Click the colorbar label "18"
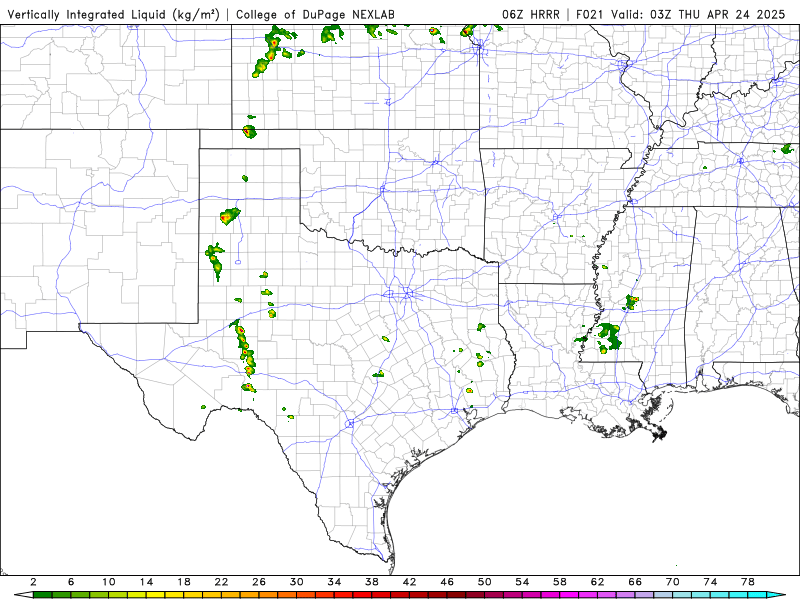The image size is (800, 600). (184, 582)
